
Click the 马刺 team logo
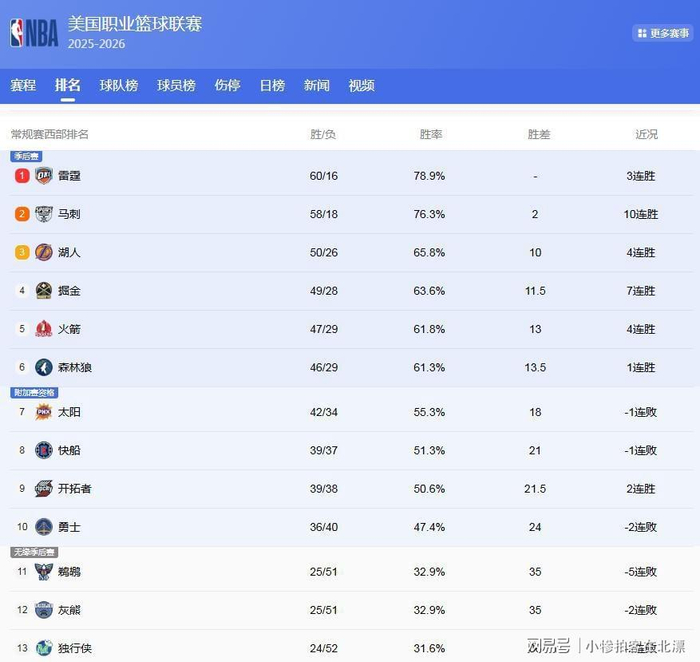pyautogui.click(x=44, y=214)
